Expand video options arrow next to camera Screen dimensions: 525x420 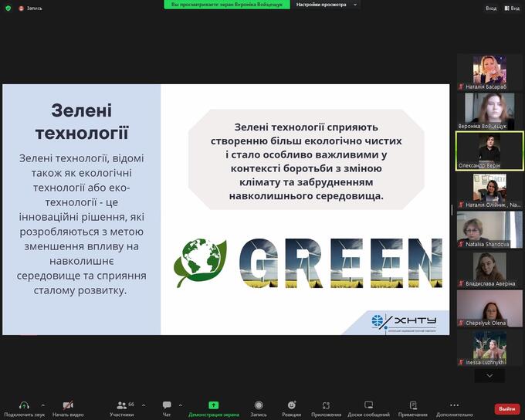pos(86,404)
